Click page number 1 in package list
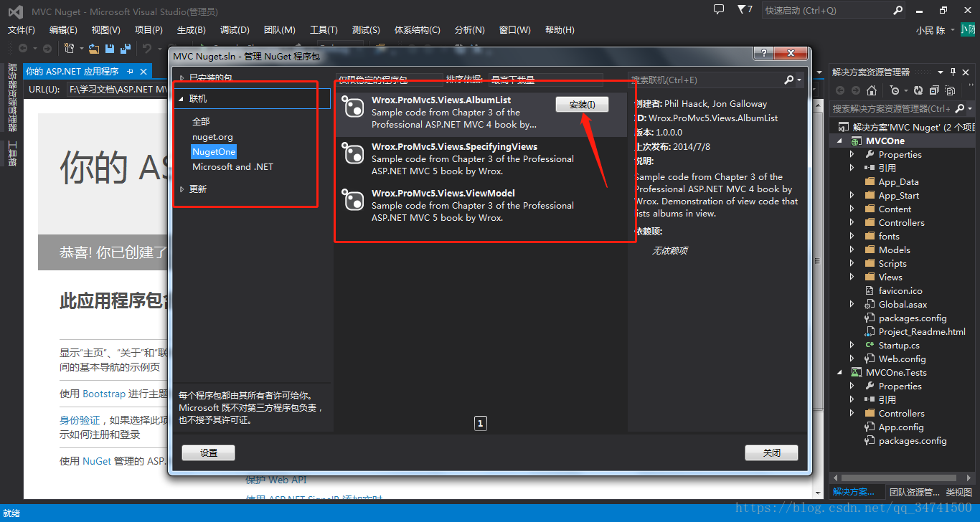 [481, 424]
